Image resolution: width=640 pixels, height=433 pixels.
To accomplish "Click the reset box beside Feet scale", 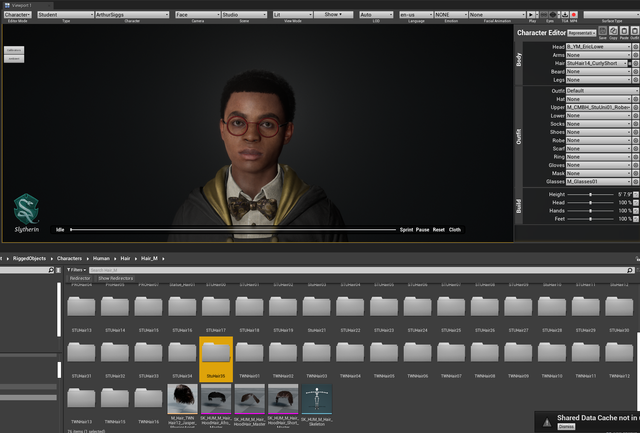I will click(x=636, y=219).
